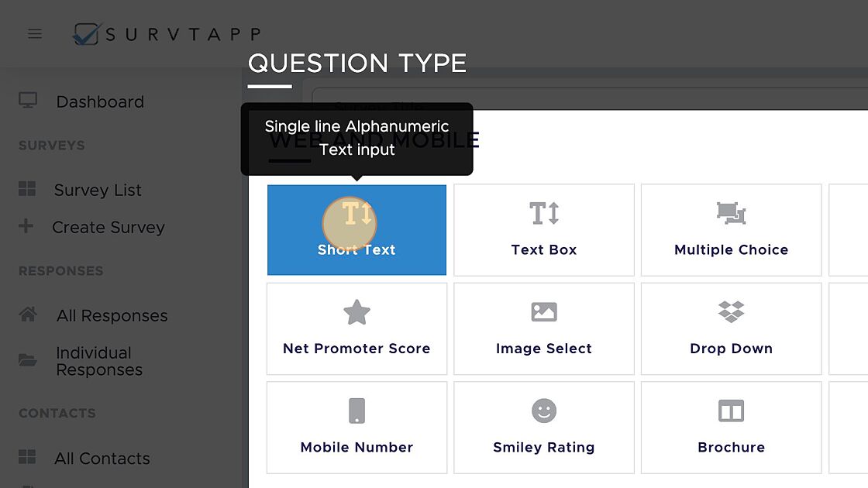Click the input field behind Question Type header
868x488 pixels.
pyautogui.click(x=590, y=98)
